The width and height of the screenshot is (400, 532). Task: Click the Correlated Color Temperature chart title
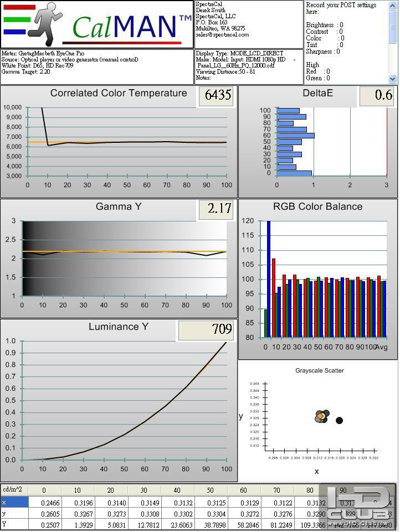click(119, 93)
